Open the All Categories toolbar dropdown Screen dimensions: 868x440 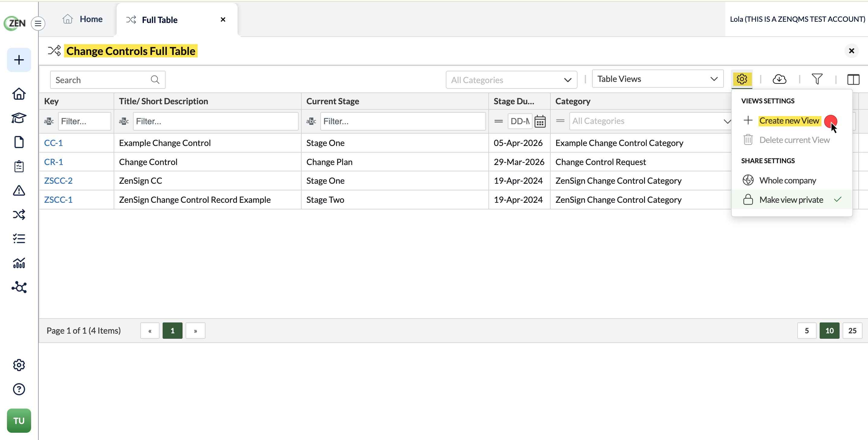pos(511,80)
